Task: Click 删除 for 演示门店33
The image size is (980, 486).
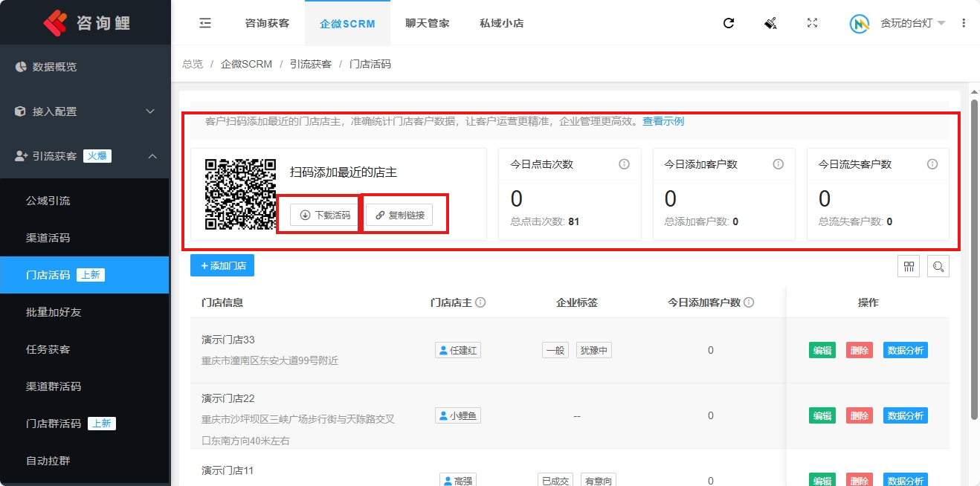Action: (x=860, y=351)
